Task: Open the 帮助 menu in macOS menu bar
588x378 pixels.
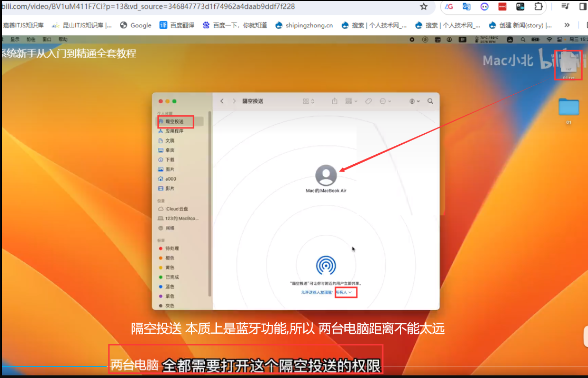Action: 63,39
